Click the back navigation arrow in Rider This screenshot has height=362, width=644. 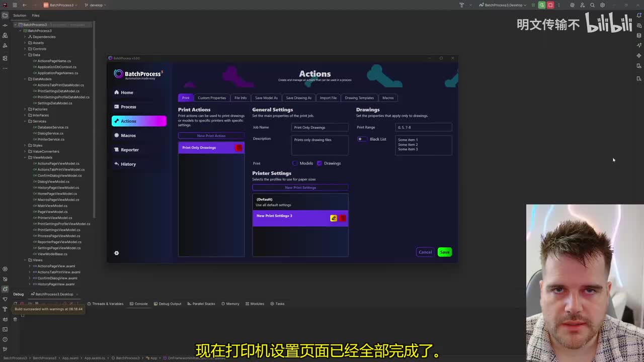coord(24,5)
